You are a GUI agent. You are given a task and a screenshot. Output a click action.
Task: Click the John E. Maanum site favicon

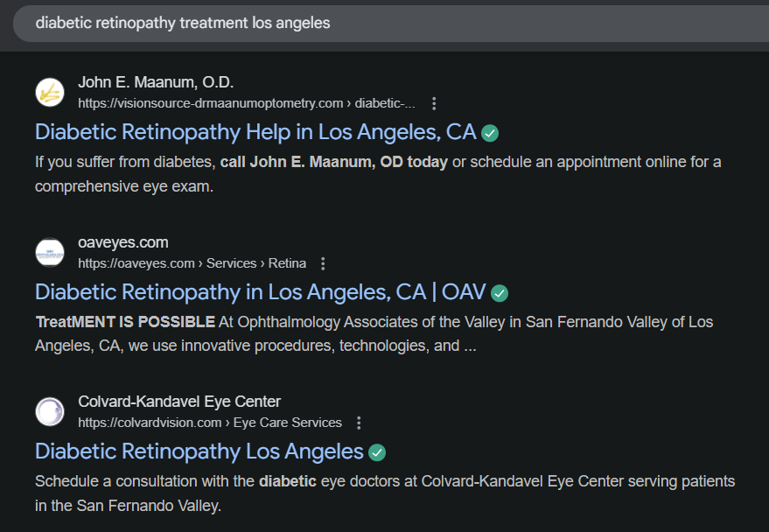point(50,92)
